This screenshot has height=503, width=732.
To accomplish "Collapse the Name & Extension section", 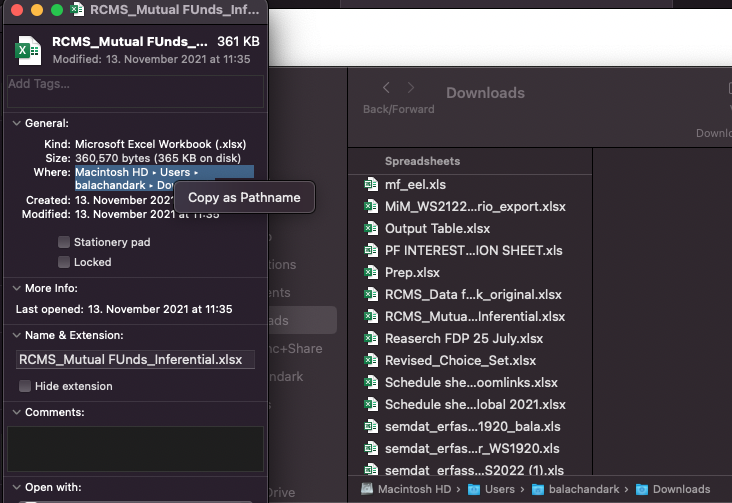I will pos(16,335).
